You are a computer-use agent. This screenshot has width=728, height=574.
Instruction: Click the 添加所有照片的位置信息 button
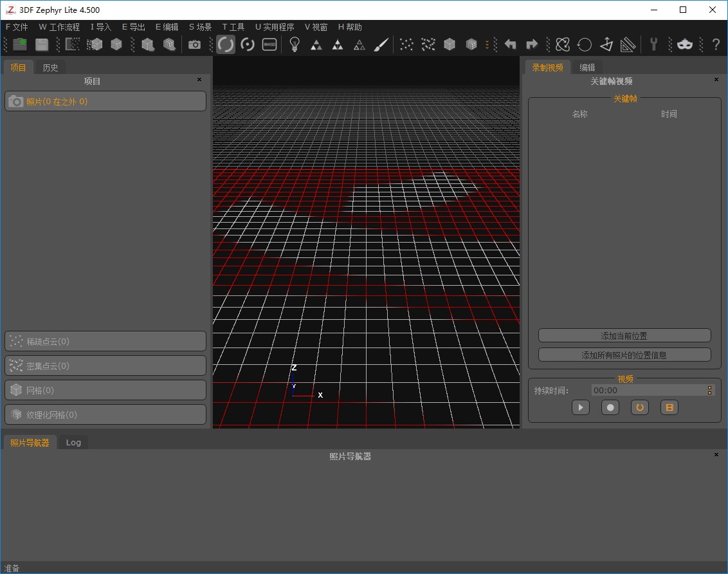(624, 355)
